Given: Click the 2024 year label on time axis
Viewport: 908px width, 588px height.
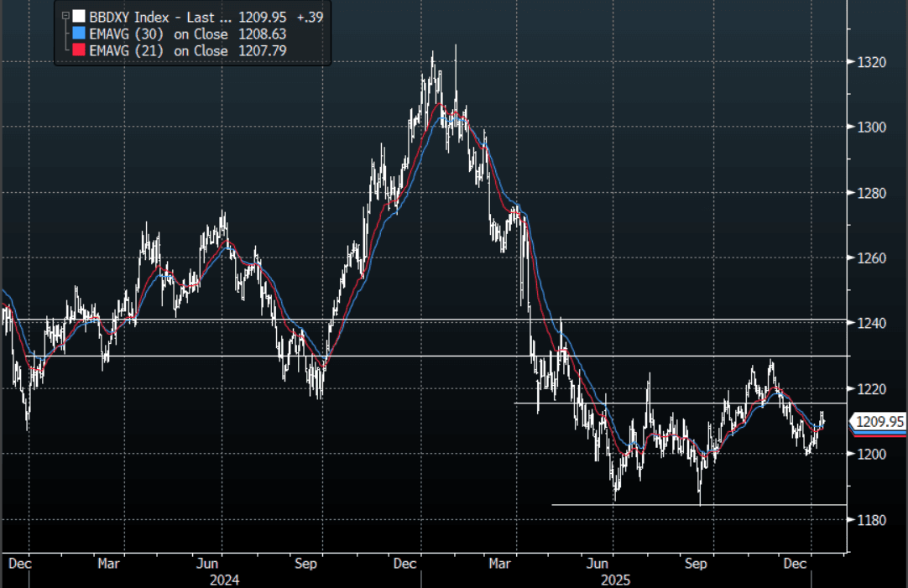Looking at the screenshot, I should pyautogui.click(x=224, y=580).
